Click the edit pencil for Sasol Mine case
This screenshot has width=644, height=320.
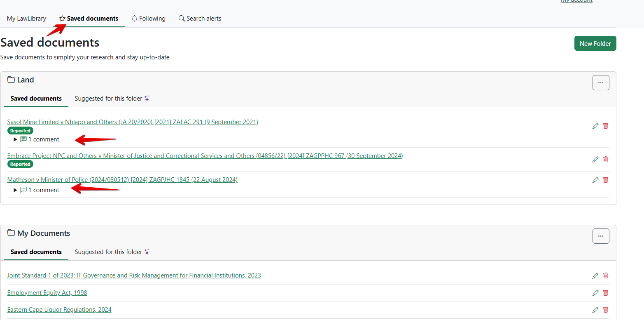coord(595,126)
